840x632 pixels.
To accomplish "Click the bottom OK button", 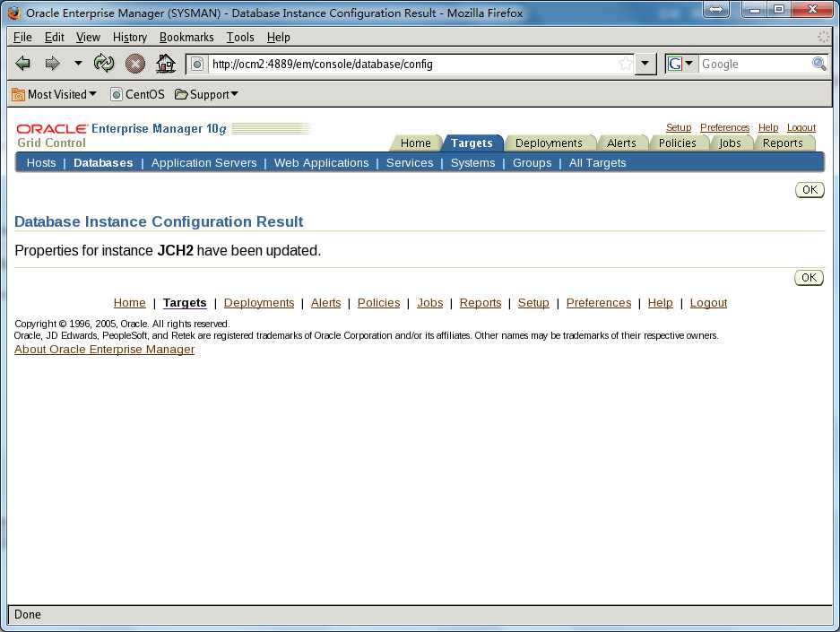I will click(x=809, y=277).
